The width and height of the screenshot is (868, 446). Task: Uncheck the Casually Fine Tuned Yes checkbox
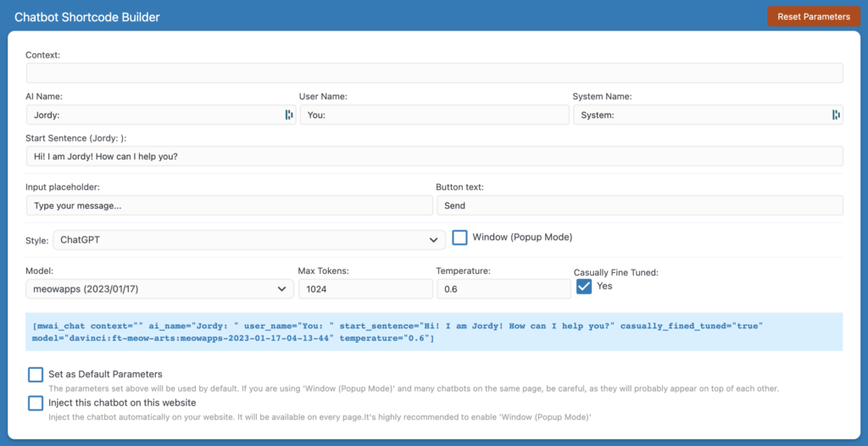[x=584, y=287]
